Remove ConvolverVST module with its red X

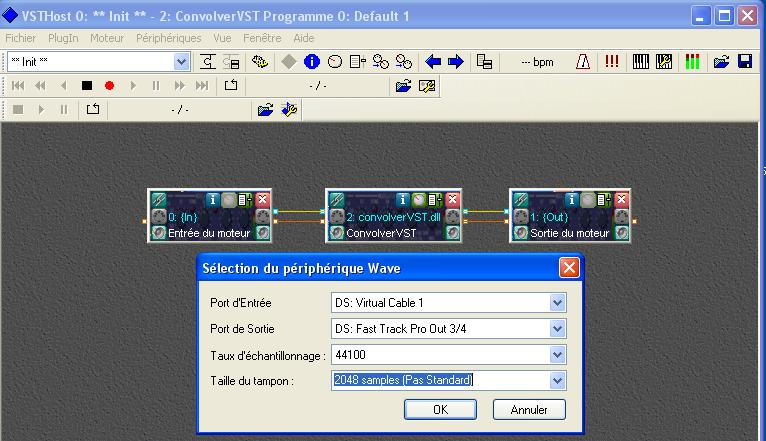[452, 199]
